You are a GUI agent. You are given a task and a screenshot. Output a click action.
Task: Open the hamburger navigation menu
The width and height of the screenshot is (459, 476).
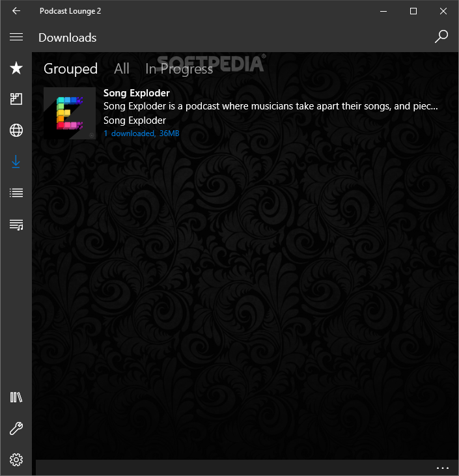point(16,37)
